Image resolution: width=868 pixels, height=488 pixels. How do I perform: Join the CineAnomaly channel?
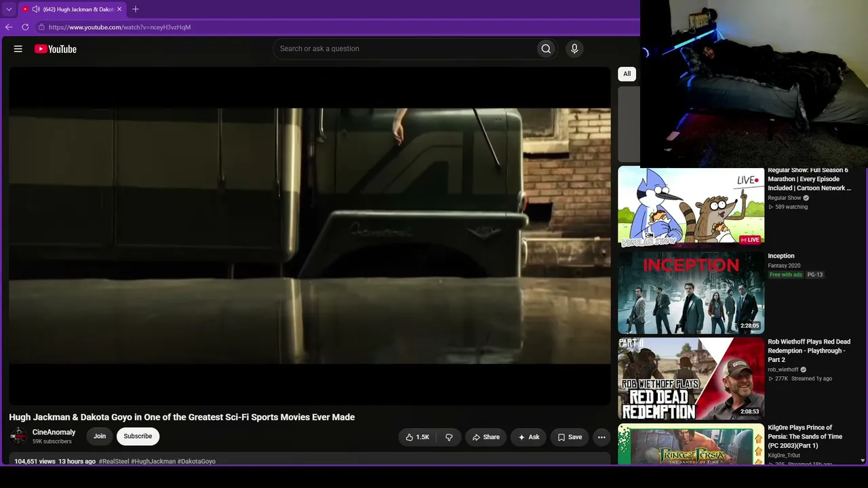click(x=100, y=436)
